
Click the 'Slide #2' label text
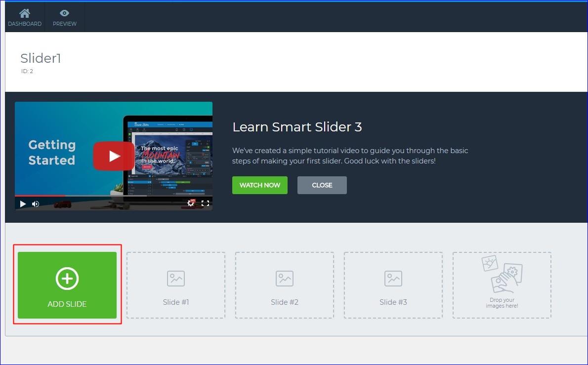tap(285, 302)
